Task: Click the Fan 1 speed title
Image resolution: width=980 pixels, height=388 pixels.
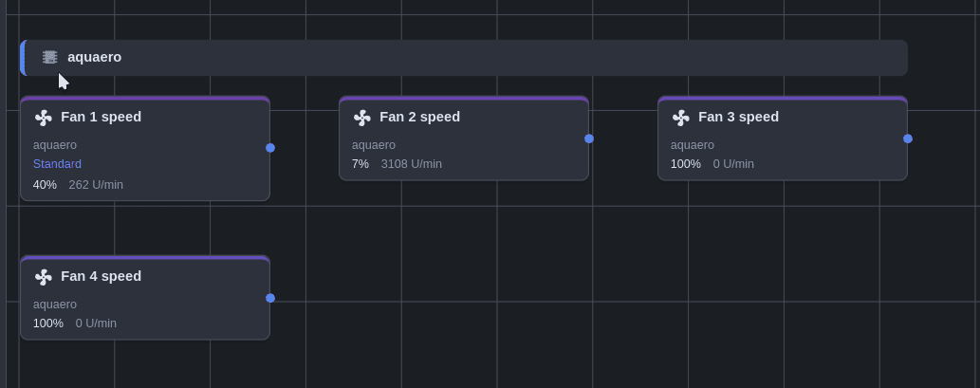Action: 101,117
